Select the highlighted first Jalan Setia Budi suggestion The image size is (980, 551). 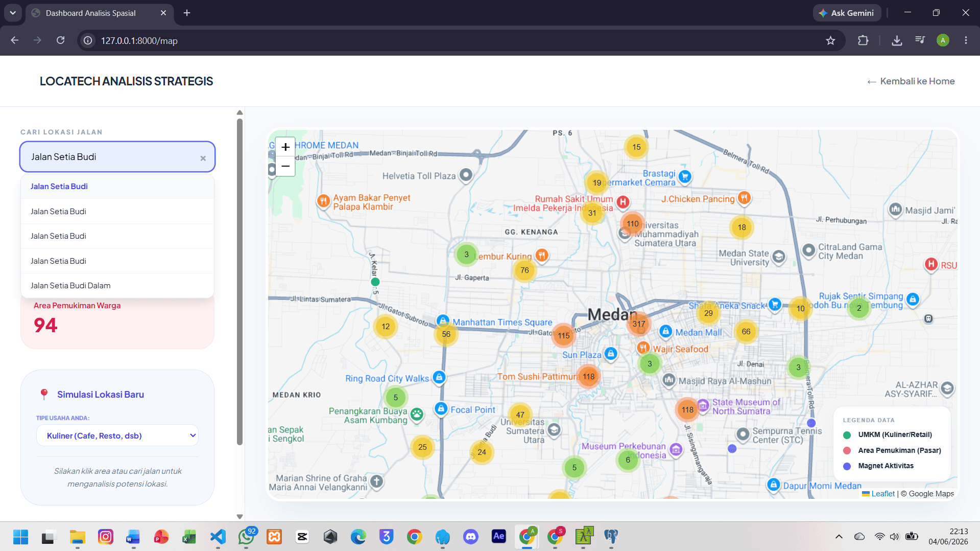pos(117,187)
